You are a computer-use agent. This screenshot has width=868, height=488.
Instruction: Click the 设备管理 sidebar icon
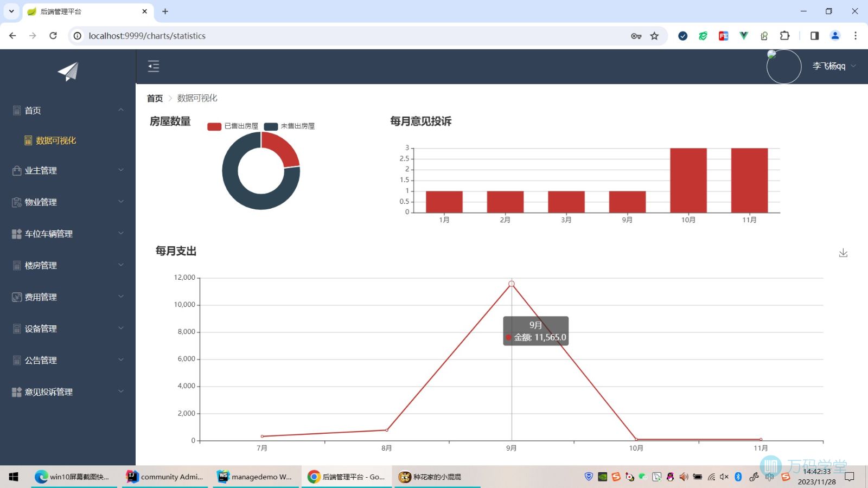17,329
